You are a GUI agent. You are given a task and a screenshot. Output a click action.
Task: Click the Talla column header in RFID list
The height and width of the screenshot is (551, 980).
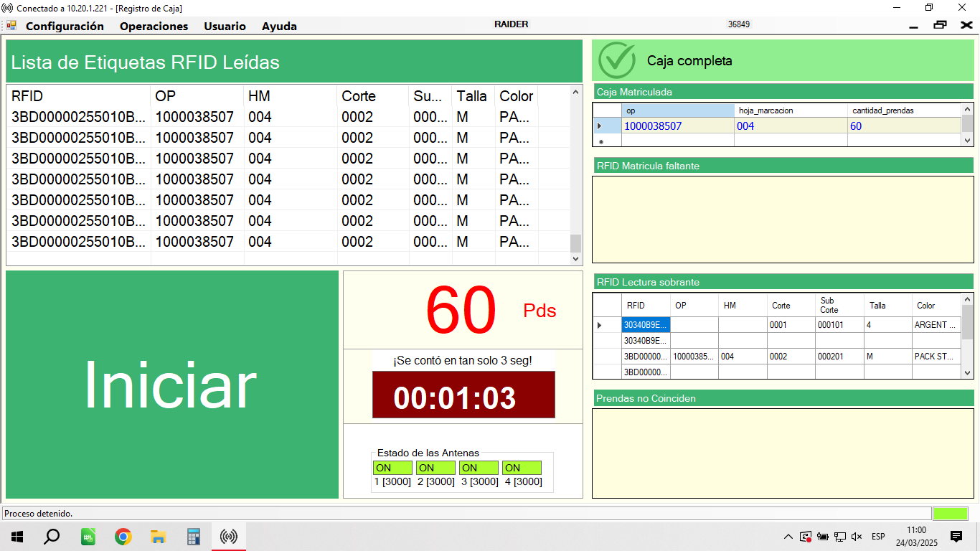tap(471, 96)
